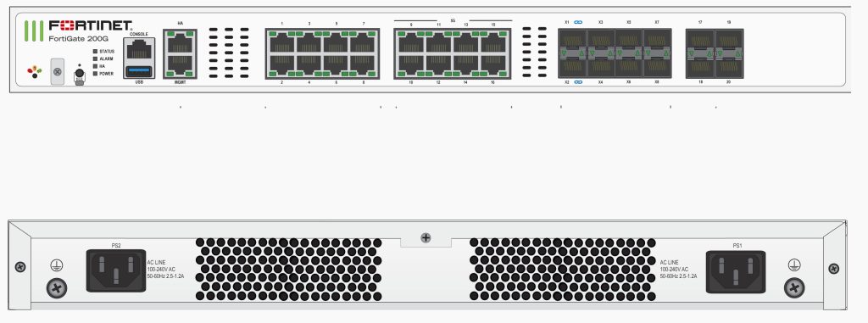Click the 5G label above ports 9-15

453,20
